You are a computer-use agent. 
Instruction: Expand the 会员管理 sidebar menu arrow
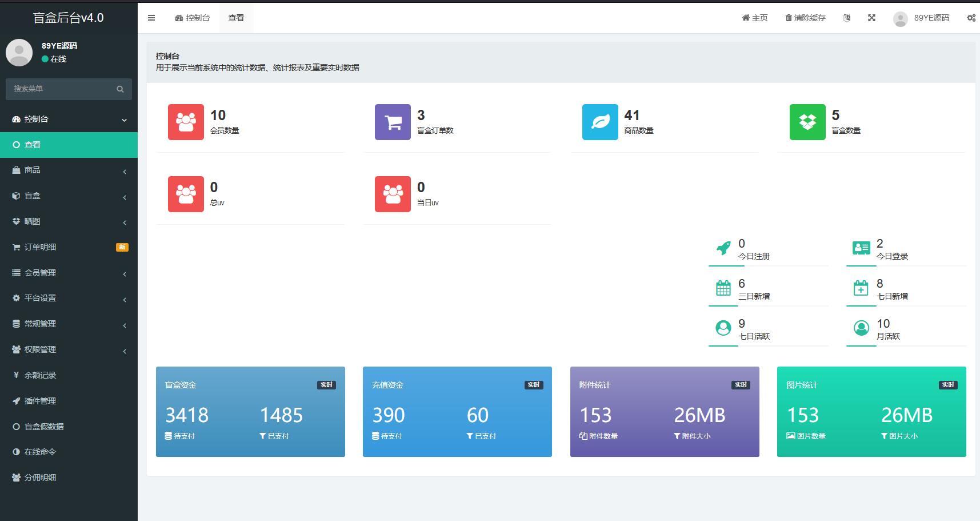(x=125, y=273)
